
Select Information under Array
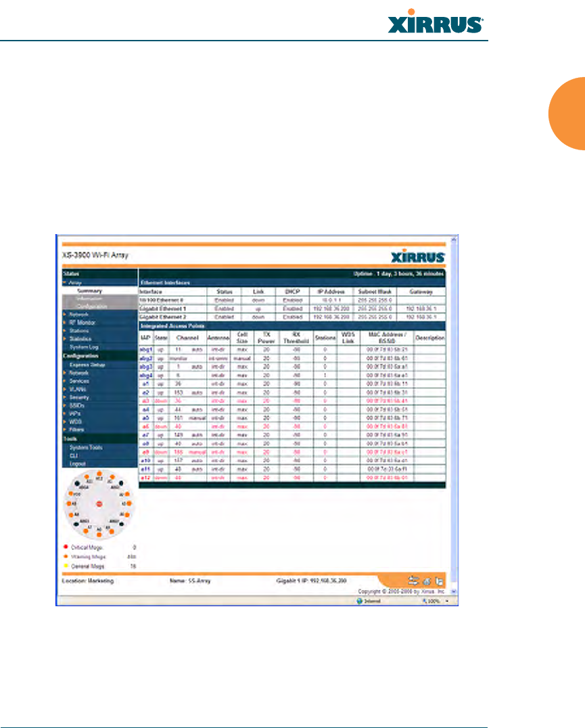coord(89,298)
